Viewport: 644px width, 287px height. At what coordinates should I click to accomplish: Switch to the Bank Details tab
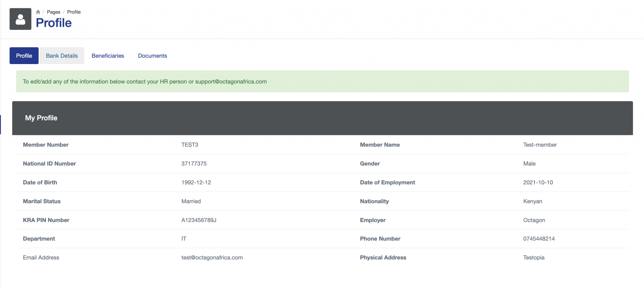[62, 56]
